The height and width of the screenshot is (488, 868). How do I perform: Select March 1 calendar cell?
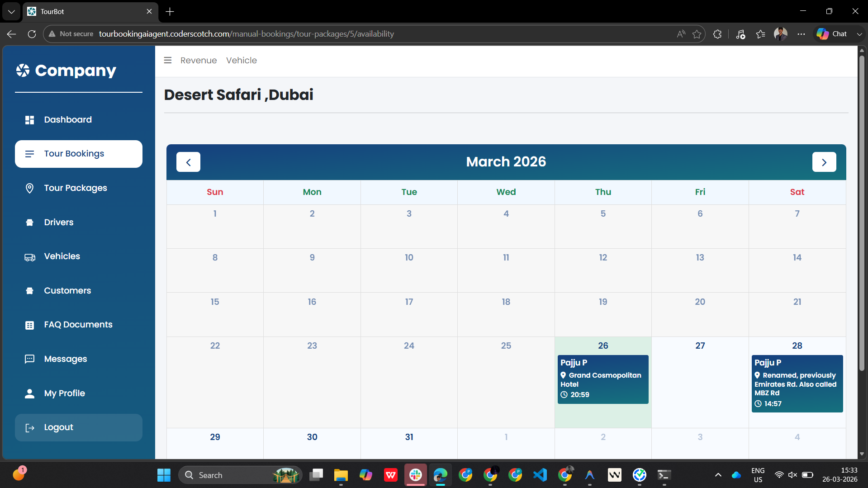pyautogui.click(x=215, y=227)
